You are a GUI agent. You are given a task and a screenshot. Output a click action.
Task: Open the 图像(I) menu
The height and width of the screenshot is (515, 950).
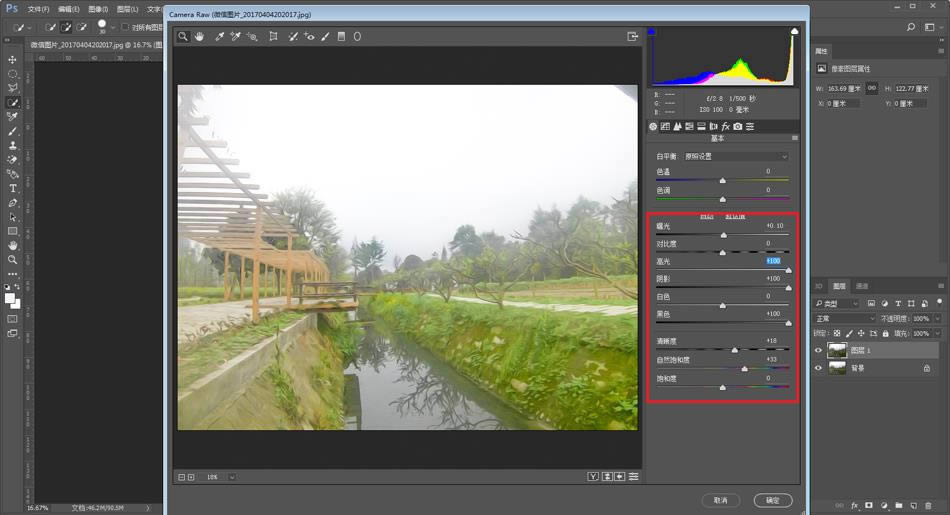point(98,9)
